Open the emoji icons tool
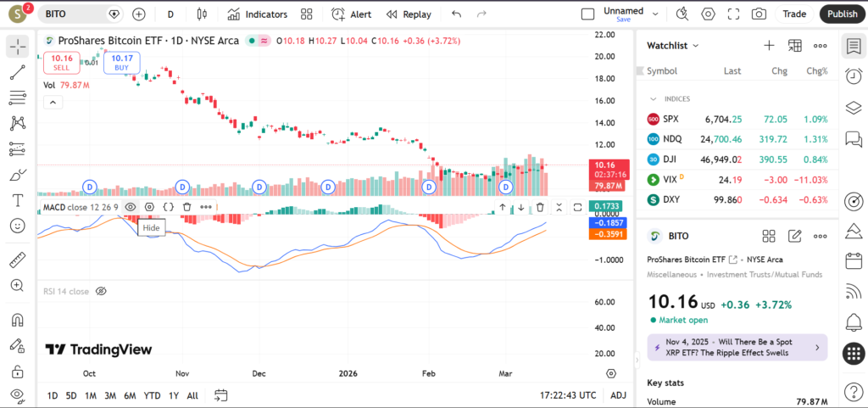 pos(17,226)
